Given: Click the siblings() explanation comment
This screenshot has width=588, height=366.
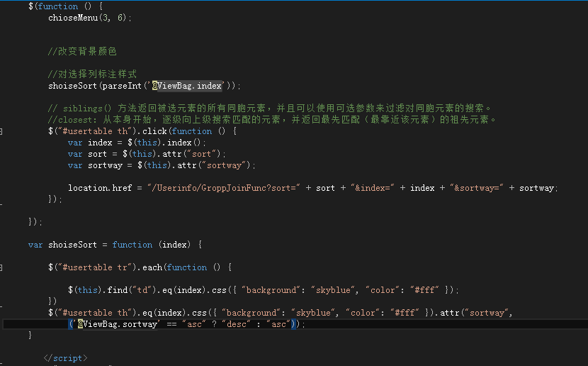Looking at the screenshot, I should (269, 109).
